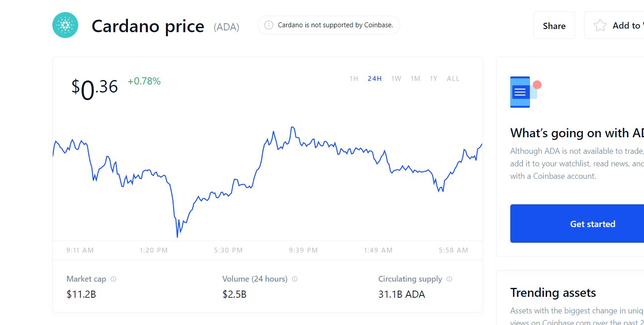
Task: Open the Volume (24 hours) info icon
Action: (294, 279)
